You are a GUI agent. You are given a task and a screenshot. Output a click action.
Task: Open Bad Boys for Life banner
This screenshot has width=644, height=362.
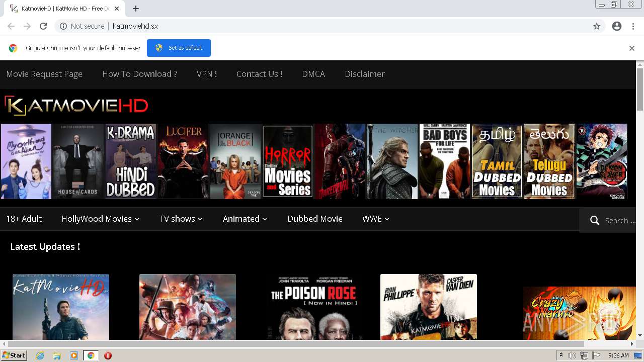tap(445, 161)
